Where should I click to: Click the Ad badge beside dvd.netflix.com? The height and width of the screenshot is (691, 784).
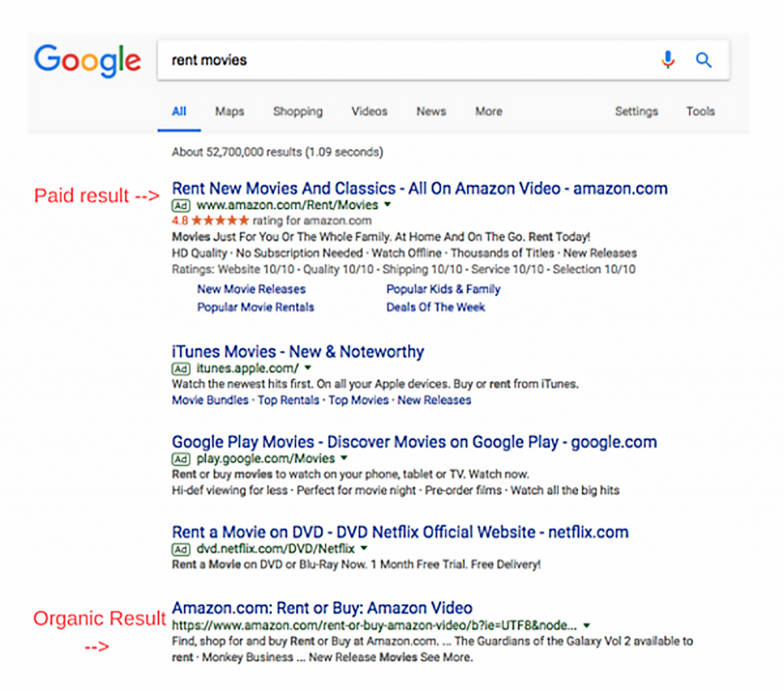(x=181, y=549)
